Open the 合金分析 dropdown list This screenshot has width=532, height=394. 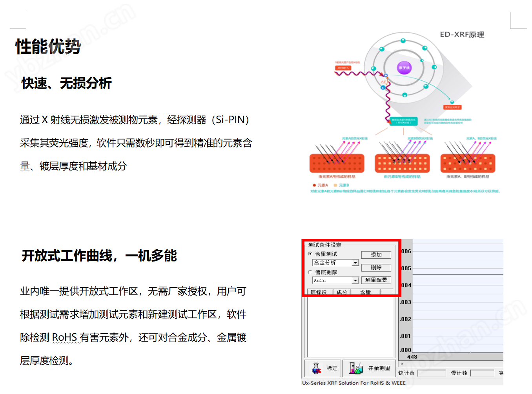pos(355,263)
